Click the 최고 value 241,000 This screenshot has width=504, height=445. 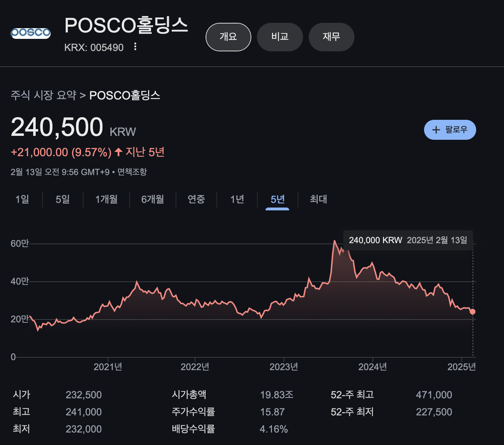84,412
